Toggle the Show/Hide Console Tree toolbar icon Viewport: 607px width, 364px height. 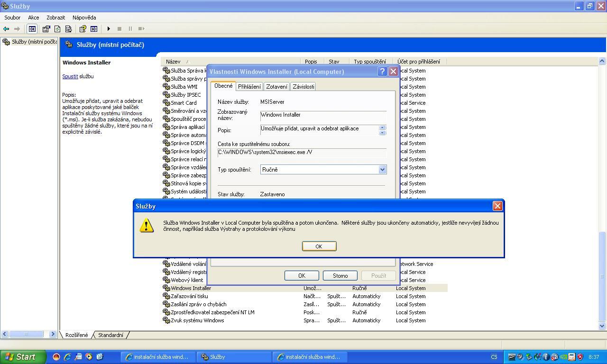pyautogui.click(x=32, y=29)
